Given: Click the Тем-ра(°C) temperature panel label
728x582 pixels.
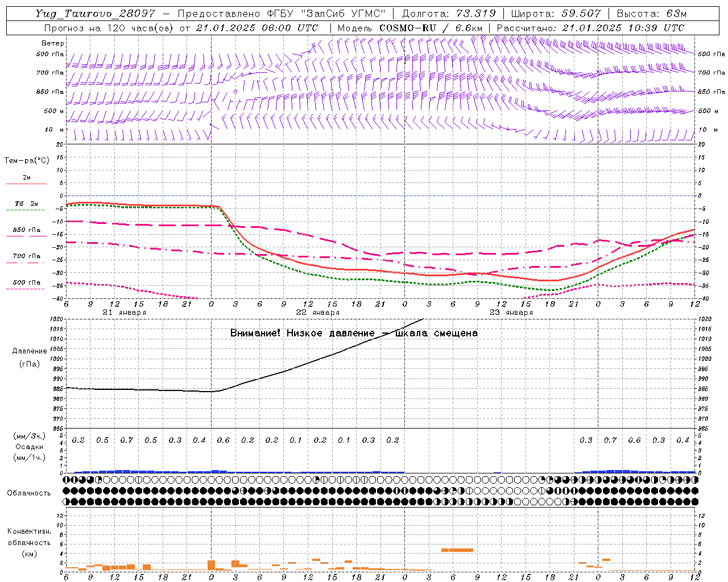Looking at the screenshot, I should point(27,161).
